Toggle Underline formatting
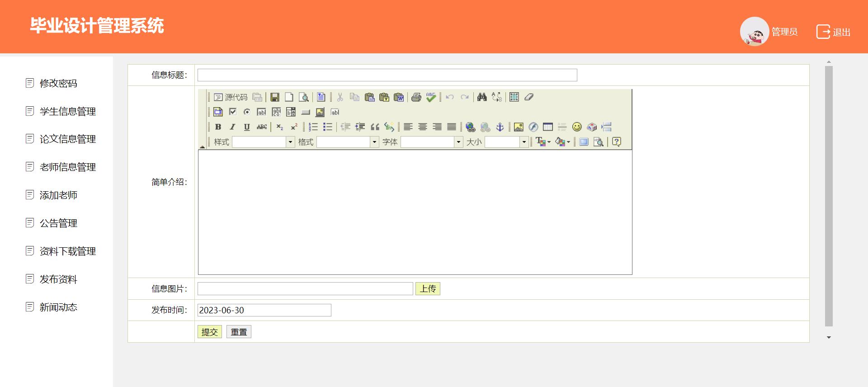The height and width of the screenshot is (387, 868). [247, 127]
